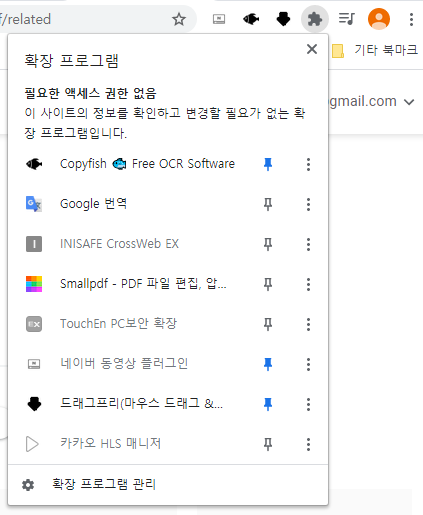The image size is (423, 515).
Task: Unpin the 드래그프리 extension
Action: [268, 404]
